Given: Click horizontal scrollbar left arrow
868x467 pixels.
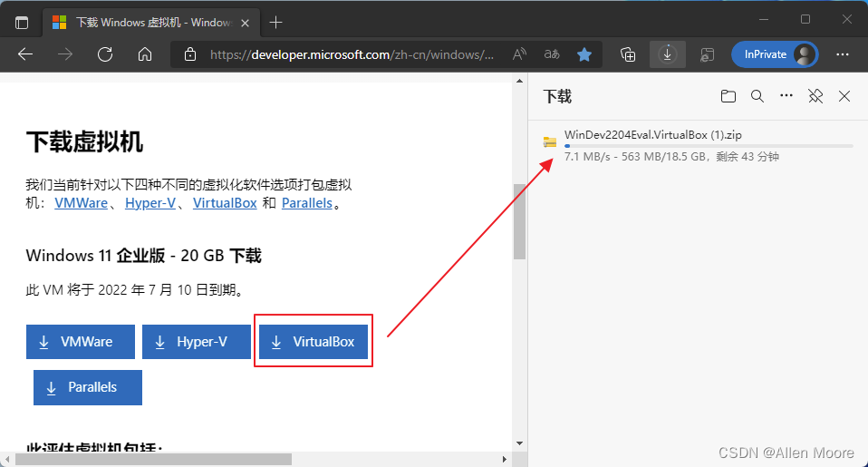Looking at the screenshot, I should pyautogui.click(x=6, y=459).
